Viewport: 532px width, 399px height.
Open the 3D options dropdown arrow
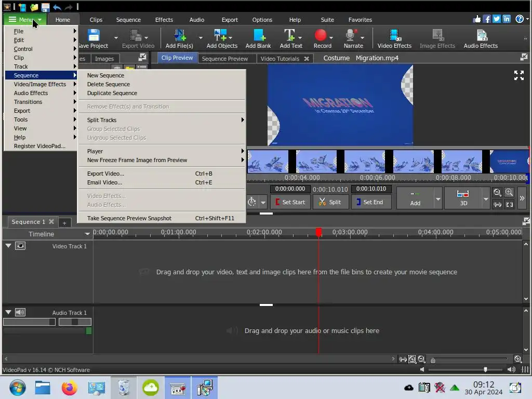(x=486, y=199)
